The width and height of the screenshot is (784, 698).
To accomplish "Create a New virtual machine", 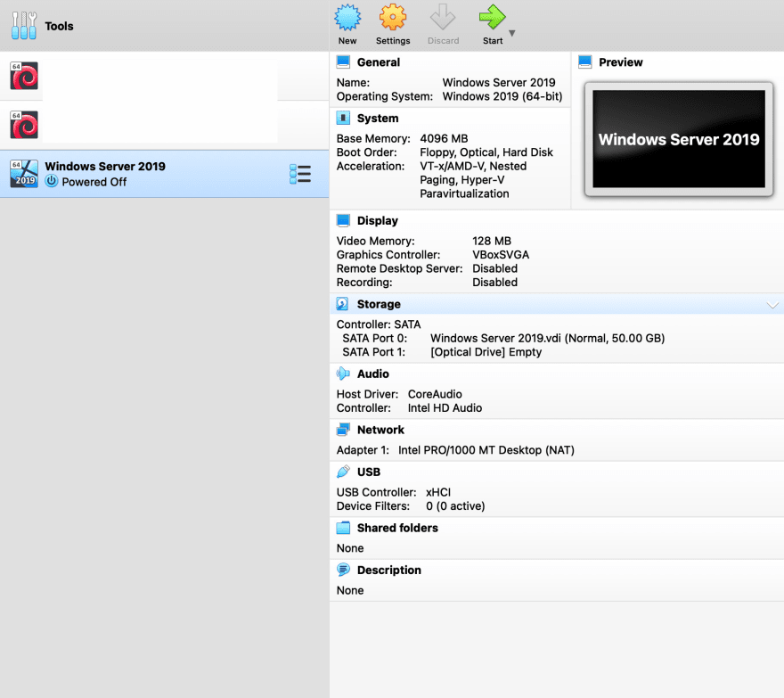I will tap(347, 24).
